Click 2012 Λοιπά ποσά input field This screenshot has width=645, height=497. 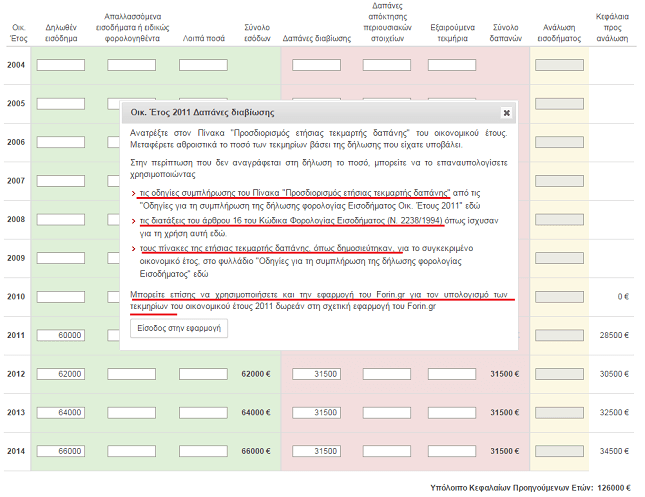pyautogui.click(x=203, y=374)
